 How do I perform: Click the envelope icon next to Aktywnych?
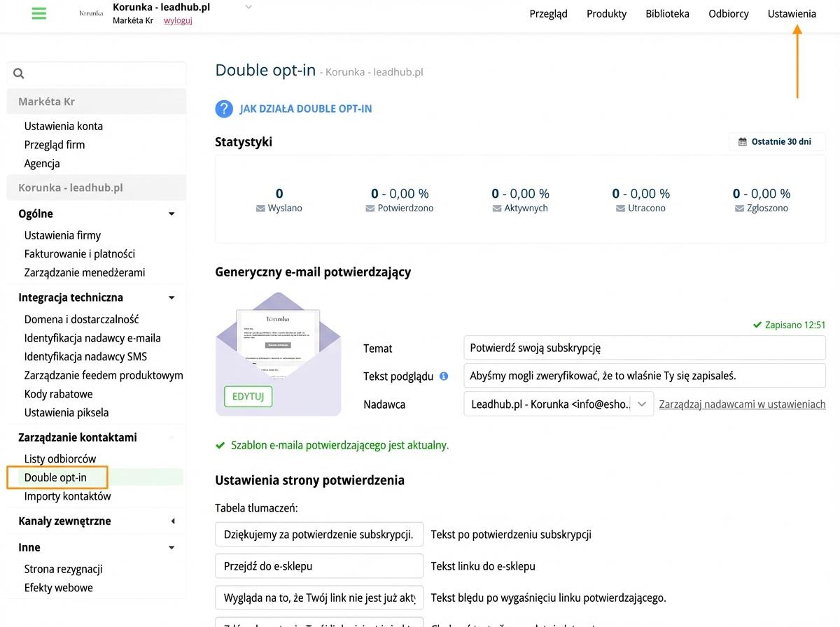click(497, 209)
